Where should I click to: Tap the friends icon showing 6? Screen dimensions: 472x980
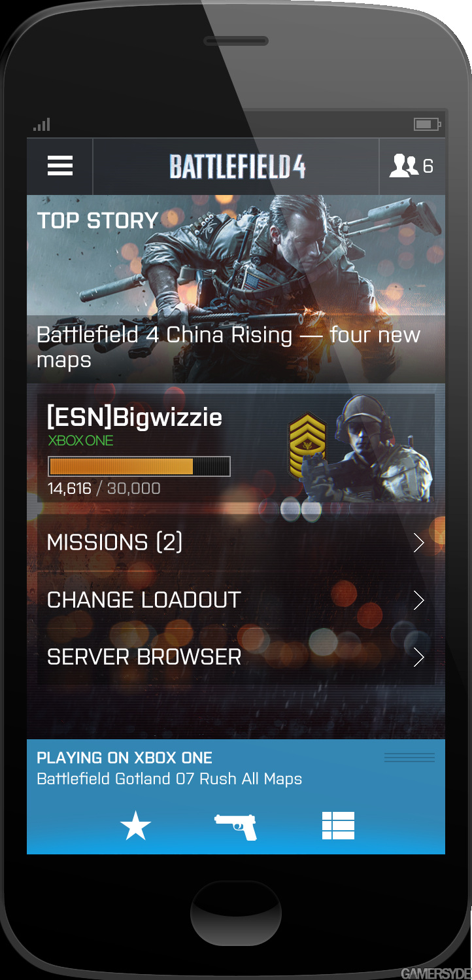click(412, 166)
